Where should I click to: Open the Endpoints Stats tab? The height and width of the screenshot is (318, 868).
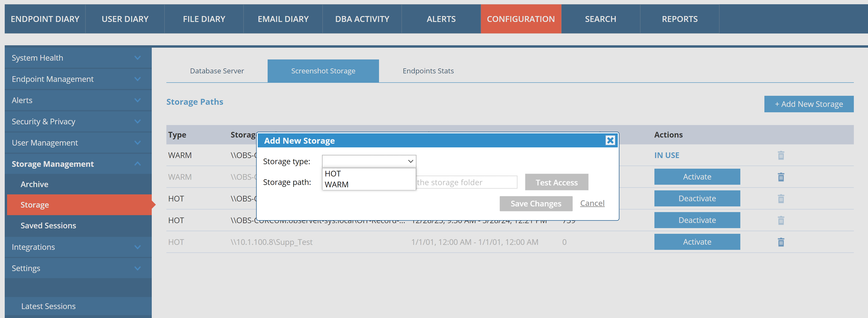coord(428,71)
